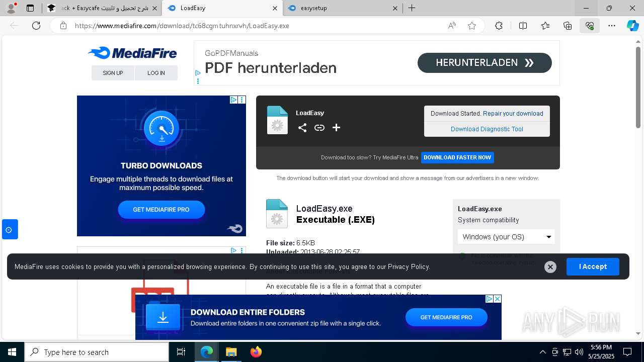Close the easysetup tab
Screen dimensions: 644x362
(x=395, y=8)
